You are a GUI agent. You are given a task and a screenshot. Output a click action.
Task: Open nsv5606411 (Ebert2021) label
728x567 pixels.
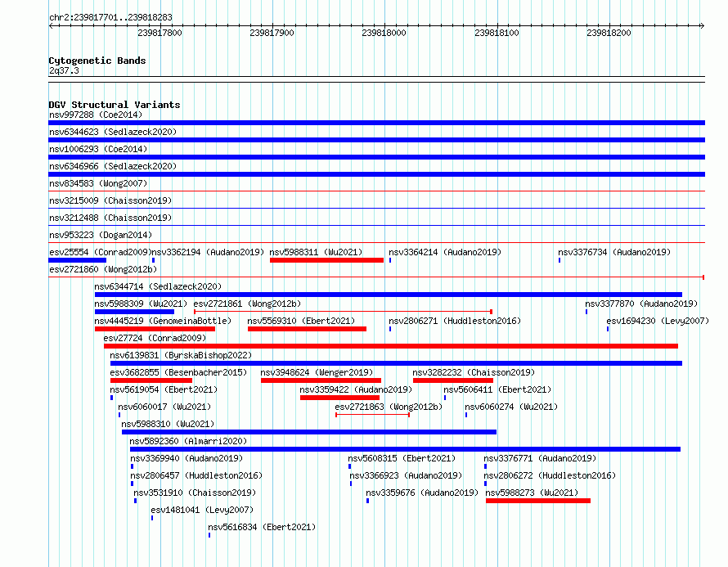pyautogui.click(x=497, y=389)
